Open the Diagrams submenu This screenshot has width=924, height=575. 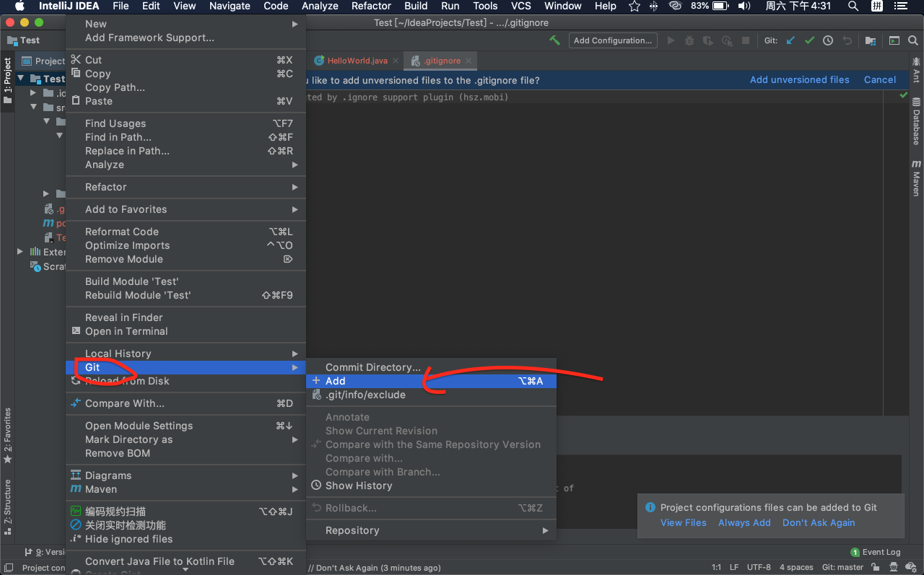point(186,475)
